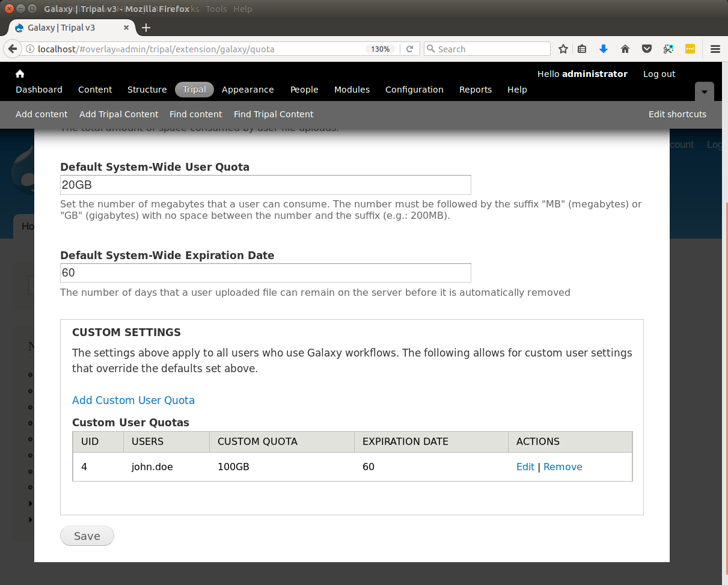Open the Content admin menu

95,90
